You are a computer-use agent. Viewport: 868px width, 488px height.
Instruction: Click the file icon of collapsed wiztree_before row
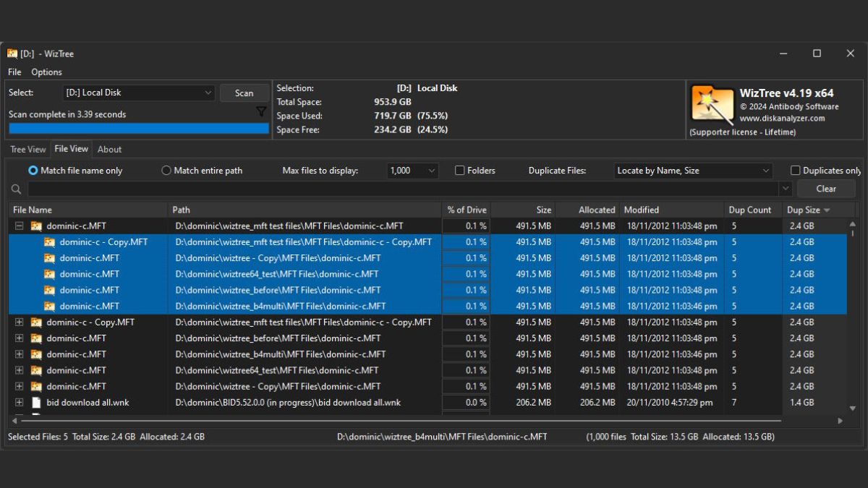36,338
